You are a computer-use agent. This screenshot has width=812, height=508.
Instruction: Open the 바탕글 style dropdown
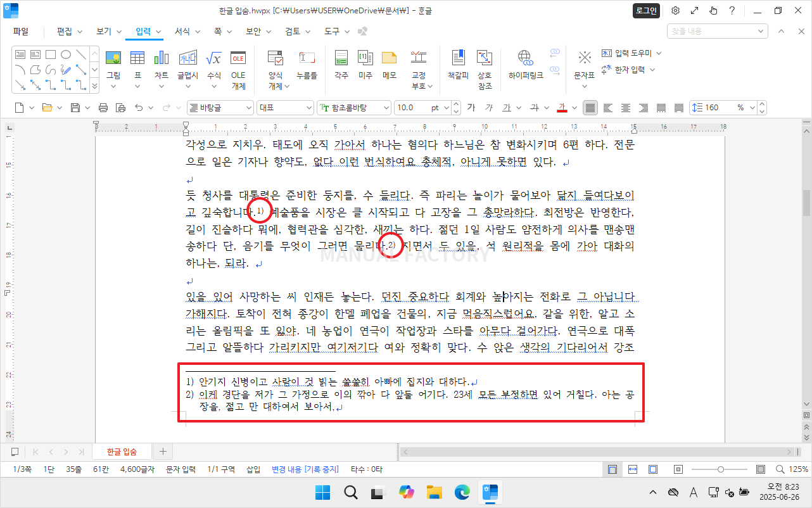(x=220, y=108)
